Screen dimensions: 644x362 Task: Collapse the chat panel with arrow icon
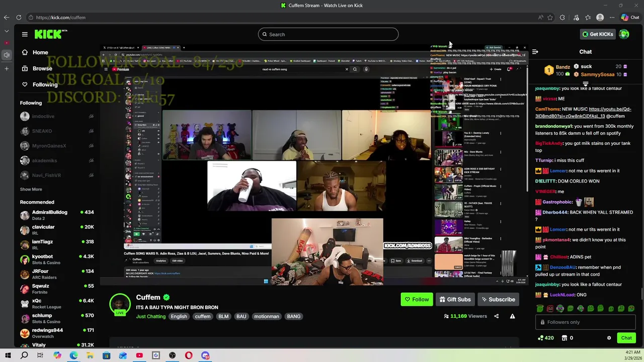(x=535, y=52)
